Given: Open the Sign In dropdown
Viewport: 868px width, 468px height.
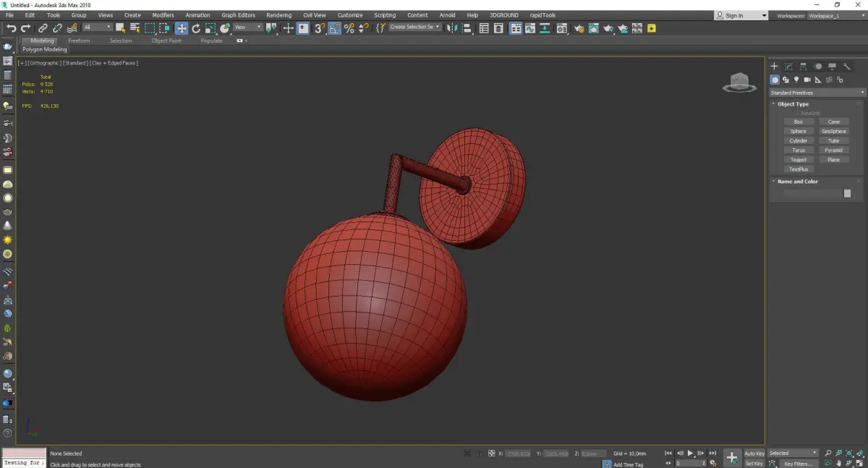Looking at the screenshot, I should [x=741, y=15].
